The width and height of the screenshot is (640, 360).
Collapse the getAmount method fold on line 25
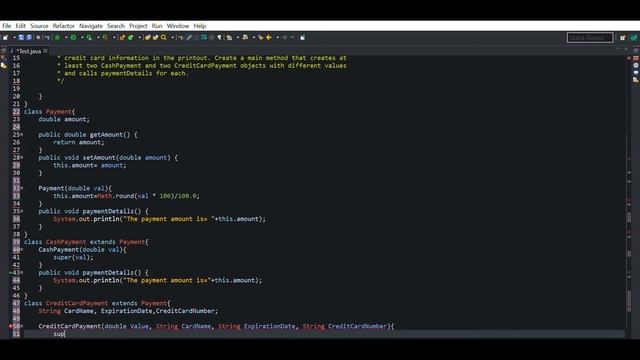(22, 134)
